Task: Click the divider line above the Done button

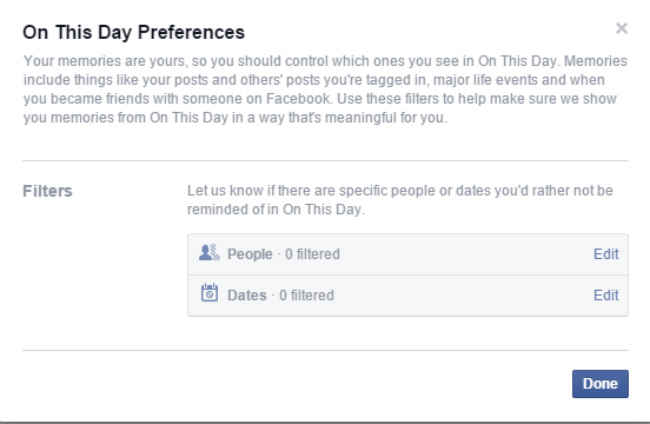Action: (325, 350)
